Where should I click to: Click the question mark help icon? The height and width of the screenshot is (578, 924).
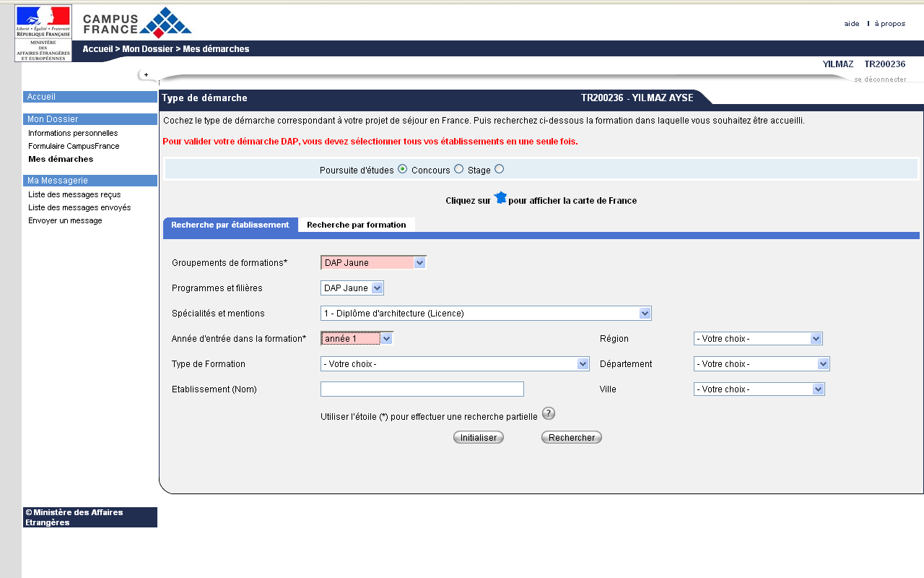tap(549, 413)
